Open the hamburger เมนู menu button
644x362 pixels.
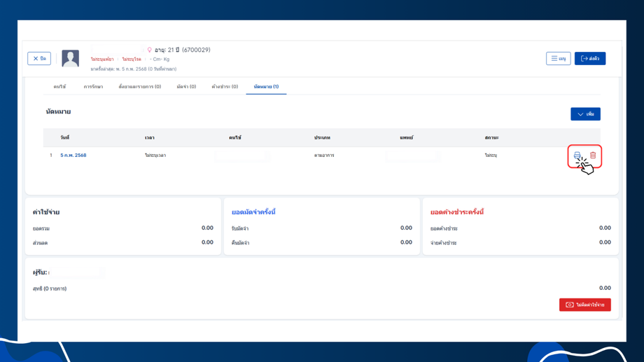(558, 58)
